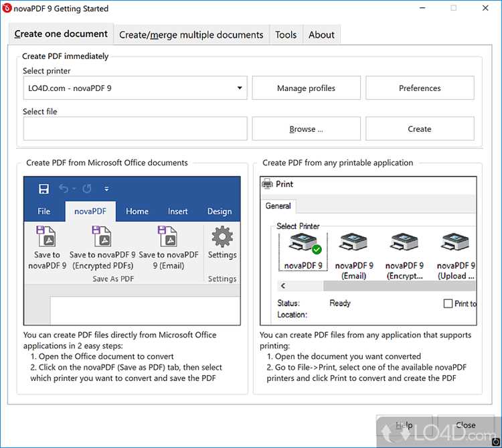Click the Create button
Viewport: 502px width, 448px height.
[x=420, y=129]
